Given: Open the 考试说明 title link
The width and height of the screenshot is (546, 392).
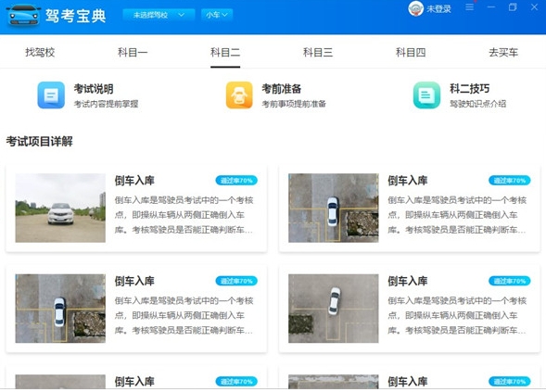Looking at the screenshot, I should 94,89.
